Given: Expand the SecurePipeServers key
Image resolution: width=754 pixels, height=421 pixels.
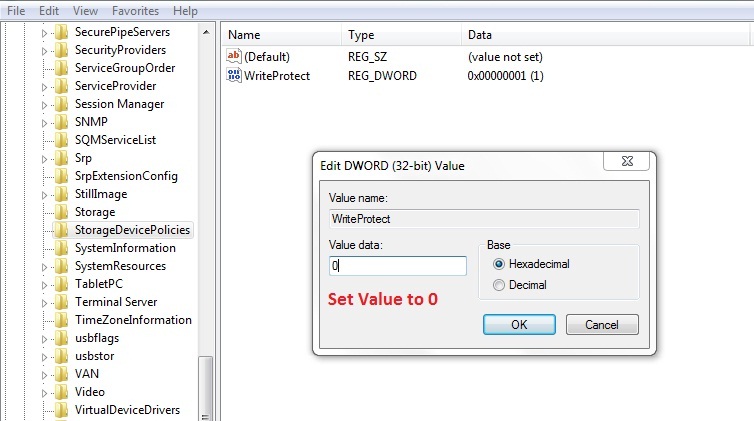Looking at the screenshot, I should pyautogui.click(x=44, y=33).
